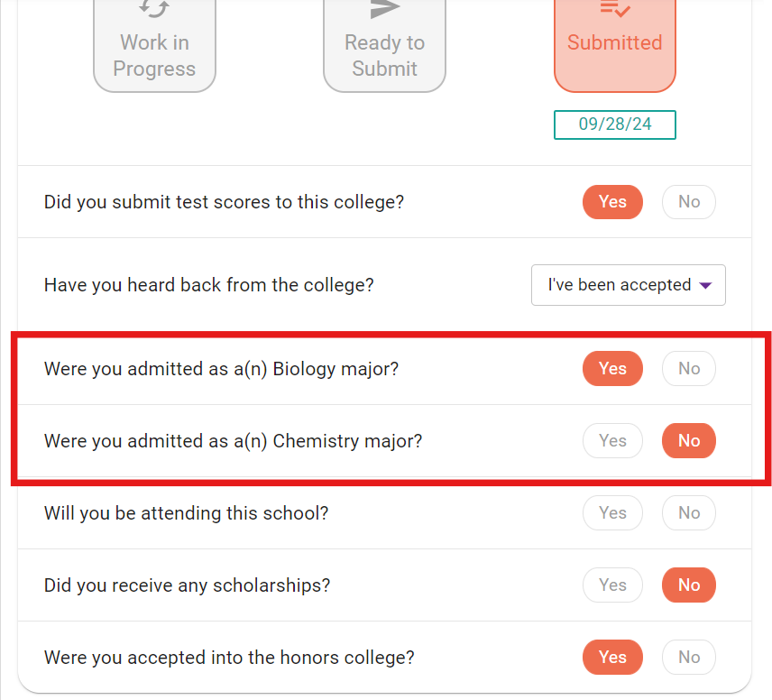The width and height of the screenshot is (772, 700).
Task: Edit the 09/28/24 submission date field
Action: 615,124
